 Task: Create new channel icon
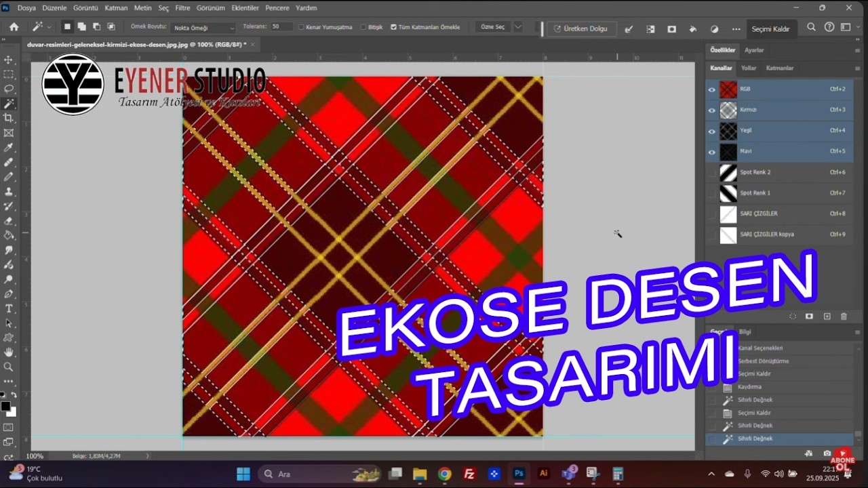click(827, 317)
